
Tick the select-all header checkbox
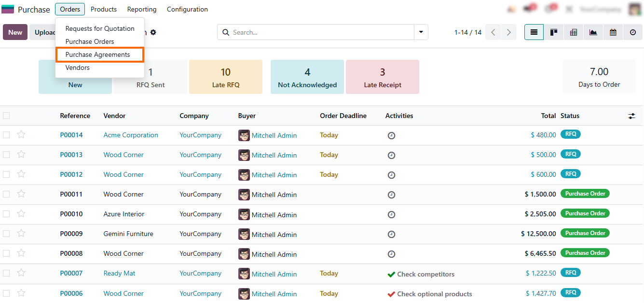coord(6,116)
